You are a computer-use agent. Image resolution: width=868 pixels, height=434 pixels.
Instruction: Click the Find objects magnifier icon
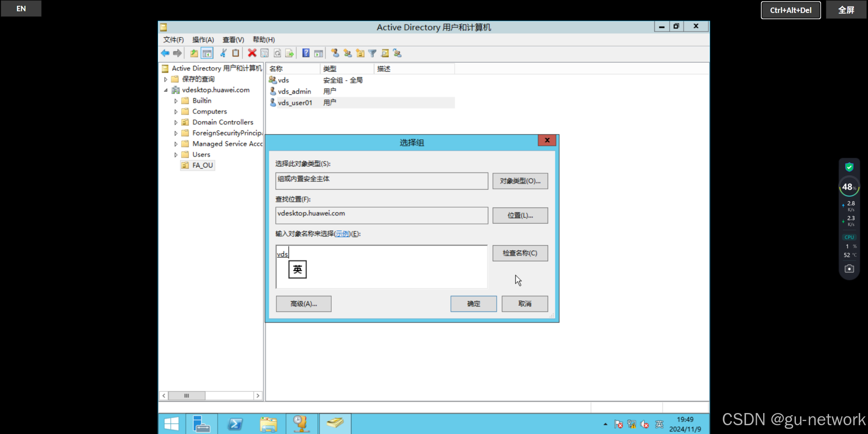[385, 53]
